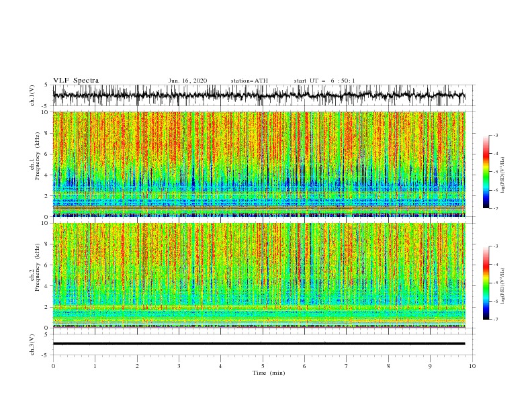Click the "-3" label on ch.1 colorbar

pyautogui.click(x=495, y=135)
